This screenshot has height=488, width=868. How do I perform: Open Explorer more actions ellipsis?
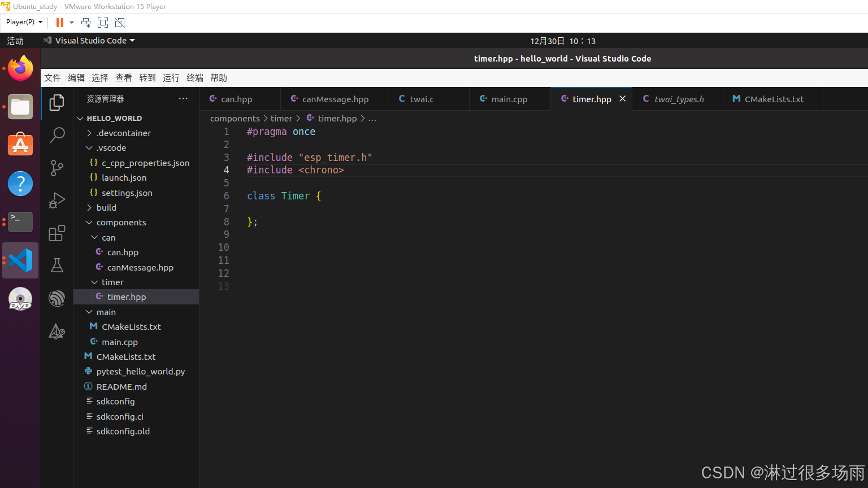click(183, 98)
